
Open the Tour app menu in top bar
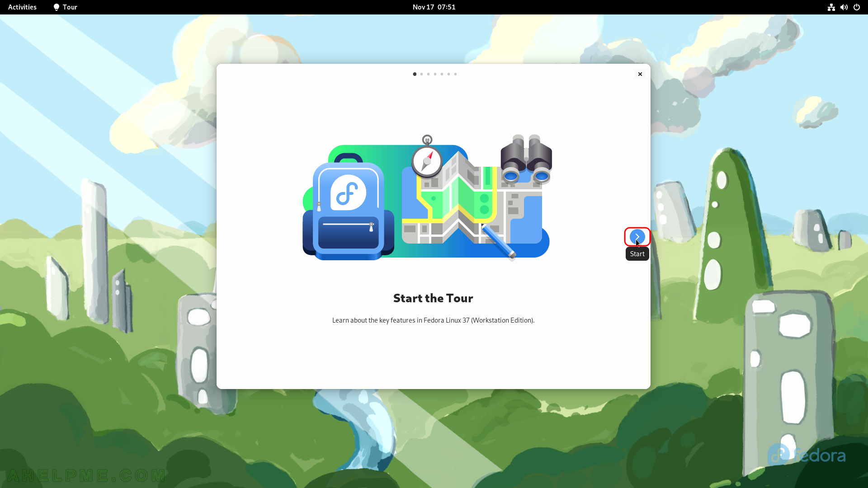pos(66,7)
